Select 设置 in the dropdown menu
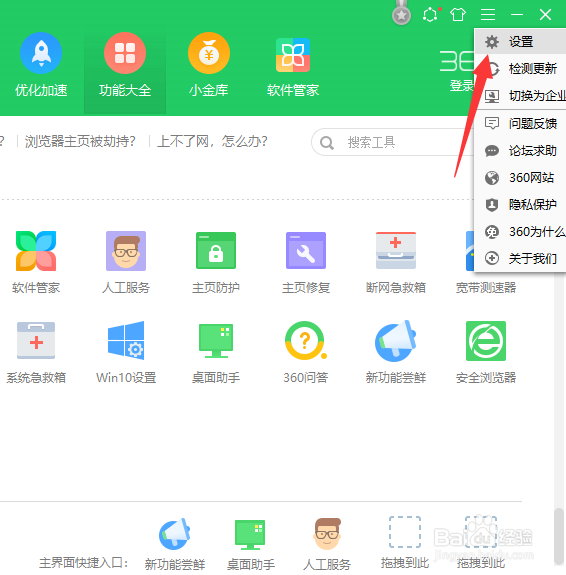Image resolution: width=566 pixels, height=575 pixels. pos(521,41)
